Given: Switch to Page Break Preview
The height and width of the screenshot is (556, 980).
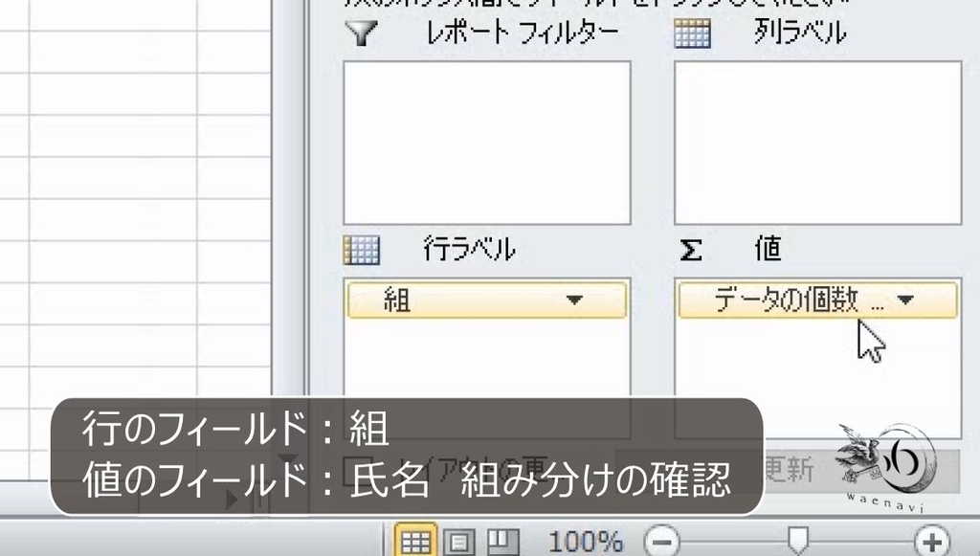Looking at the screenshot, I should pyautogui.click(x=503, y=541).
